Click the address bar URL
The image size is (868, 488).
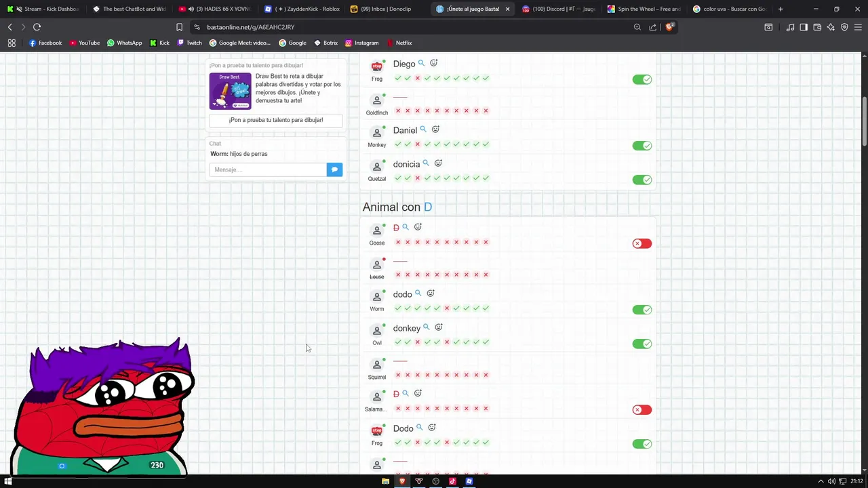pyautogui.click(x=250, y=27)
